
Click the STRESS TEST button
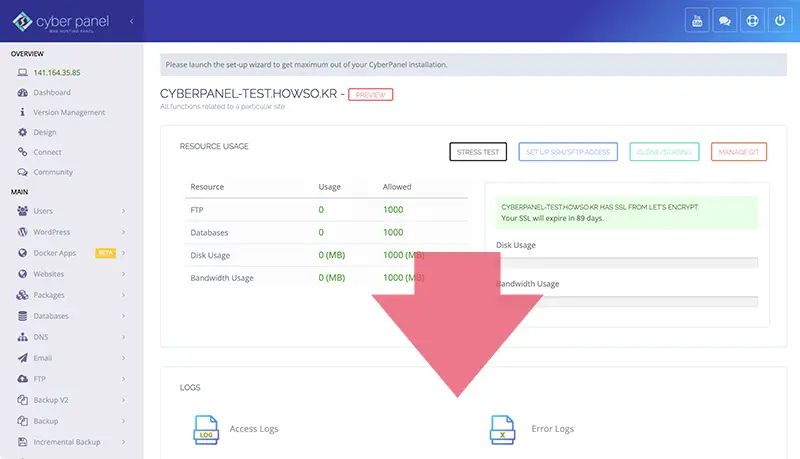coord(478,151)
